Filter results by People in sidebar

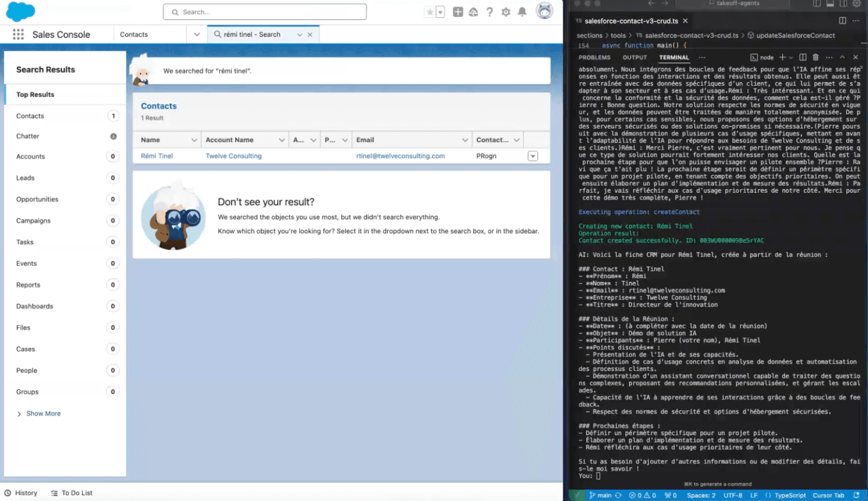coord(65,370)
